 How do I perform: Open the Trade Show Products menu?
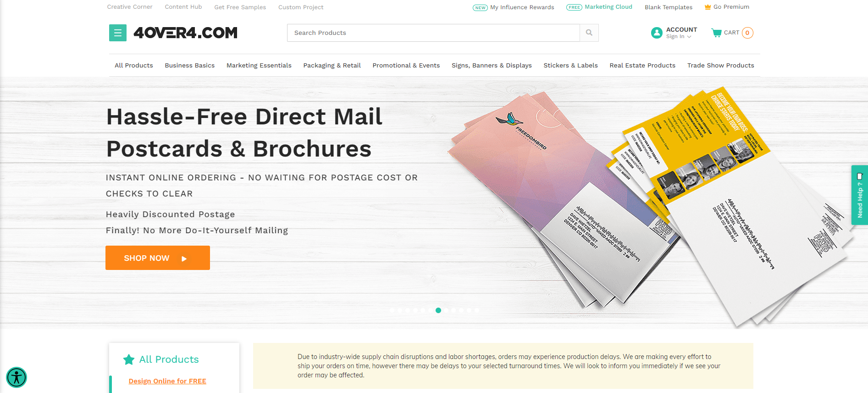720,65
